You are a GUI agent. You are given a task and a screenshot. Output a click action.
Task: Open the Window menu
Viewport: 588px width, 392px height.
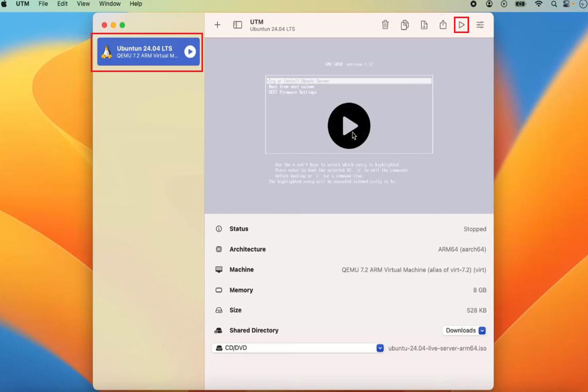point(110,4)
